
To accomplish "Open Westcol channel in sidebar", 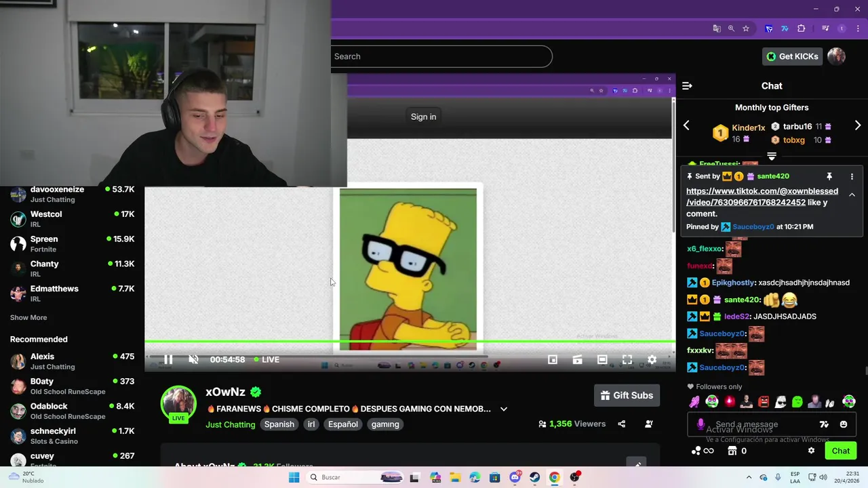I will [72, 219].
